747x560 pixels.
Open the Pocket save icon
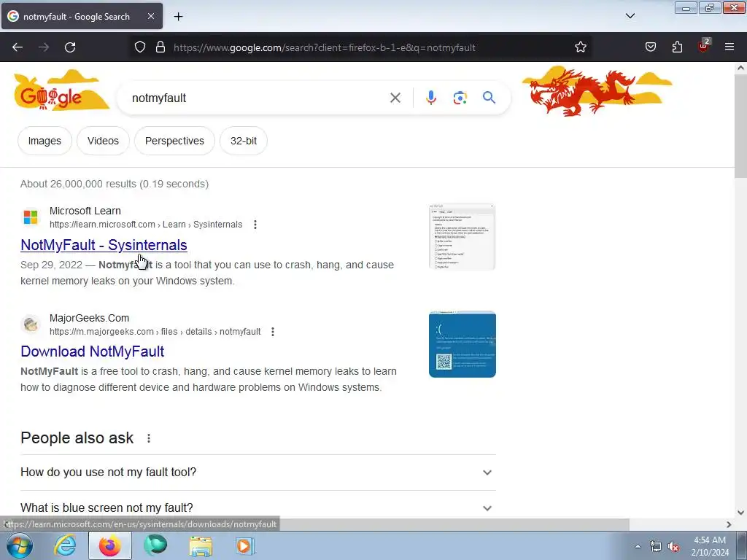pos(650,47)
